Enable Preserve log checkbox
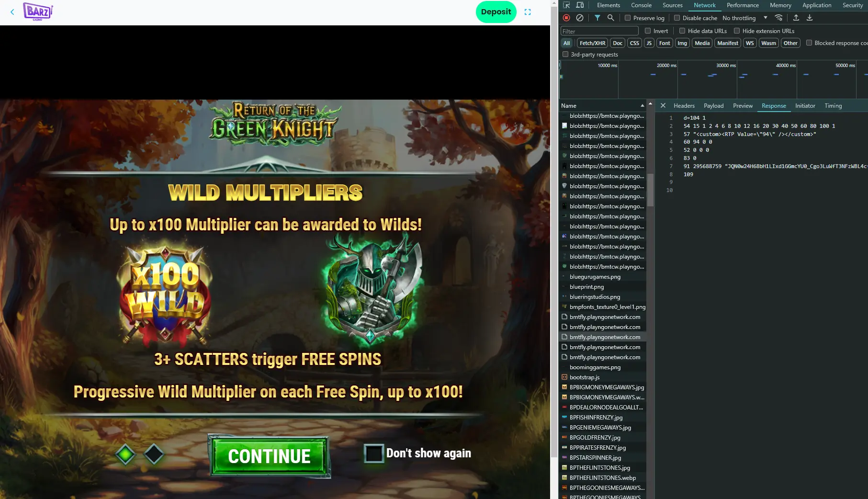868x499 pixels. click(628, 18)
